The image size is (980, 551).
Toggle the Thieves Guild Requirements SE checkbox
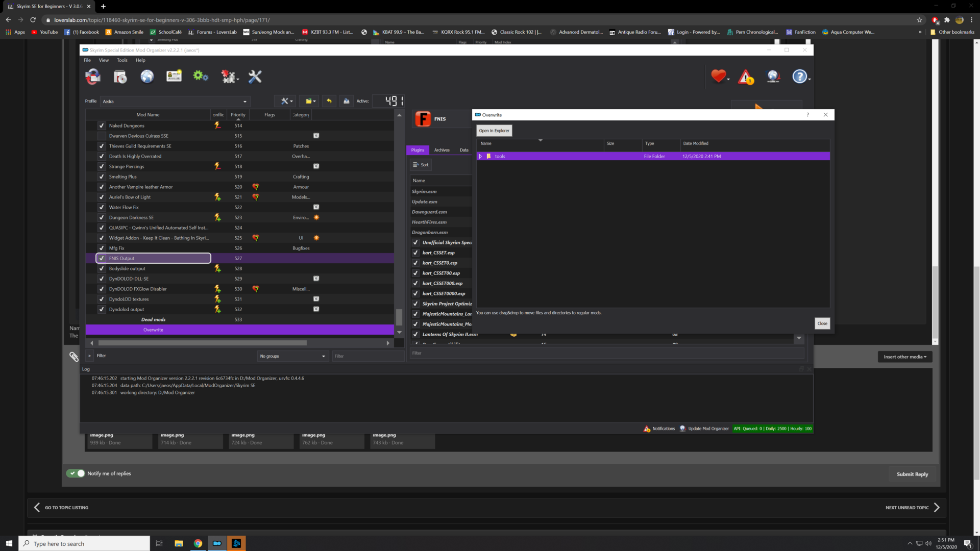pyautogui.click(x=102, y=146)
